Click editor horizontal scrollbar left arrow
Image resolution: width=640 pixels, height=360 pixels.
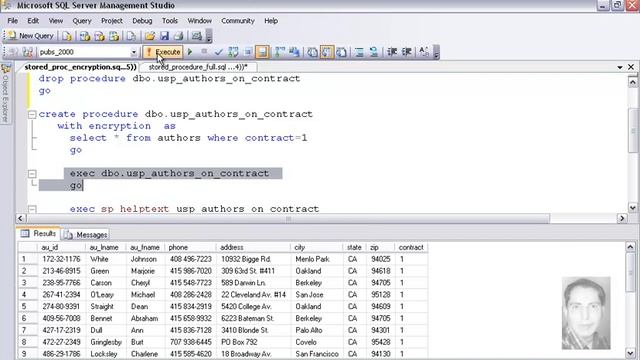pyautogui.click(x=20, y=218)
